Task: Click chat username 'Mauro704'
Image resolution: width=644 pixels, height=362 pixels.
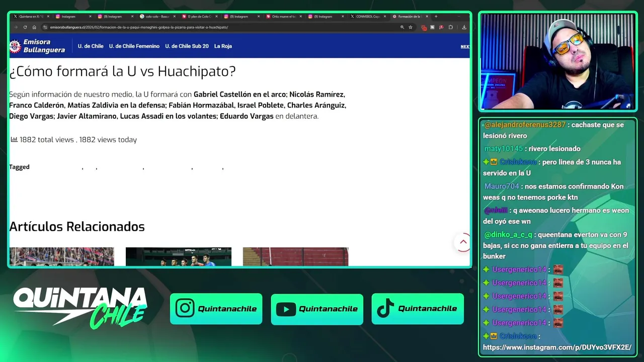Action: (x=502, y=186)
